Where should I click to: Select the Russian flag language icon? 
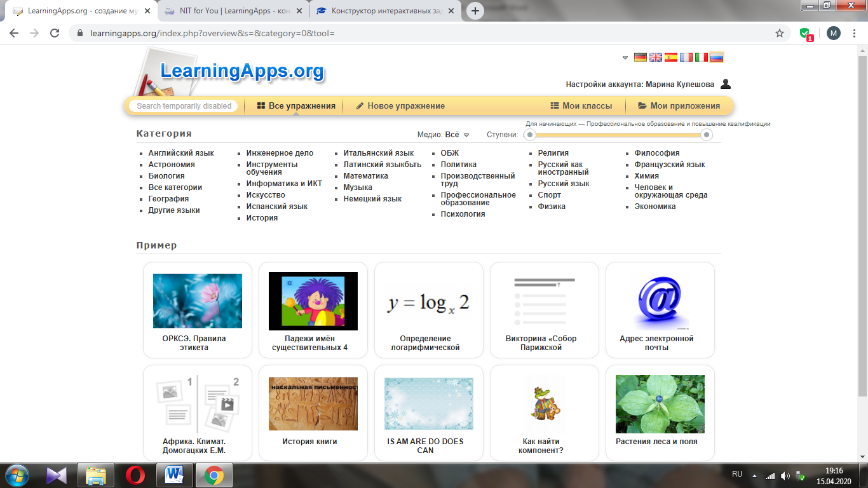(717, 57)
